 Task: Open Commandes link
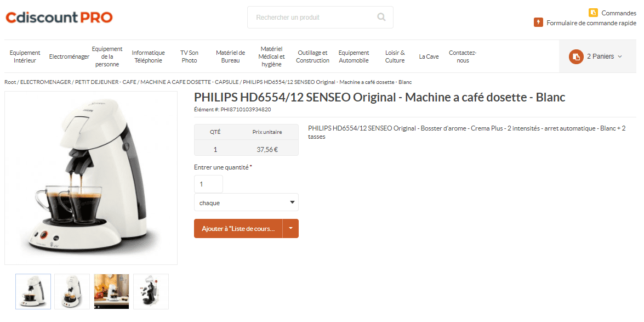pyautogui.click(x=619, y=13)
